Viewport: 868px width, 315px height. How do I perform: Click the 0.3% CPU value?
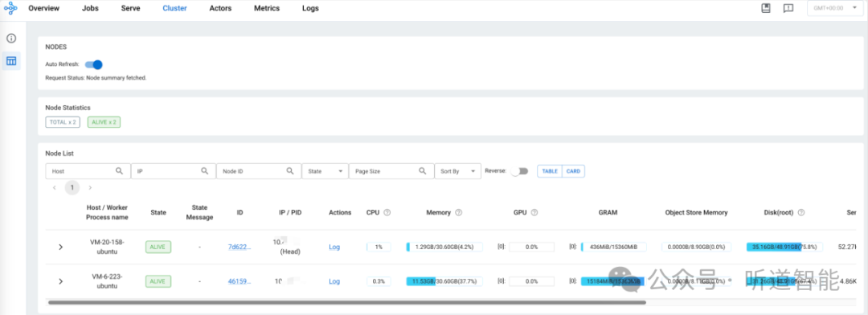379,281
